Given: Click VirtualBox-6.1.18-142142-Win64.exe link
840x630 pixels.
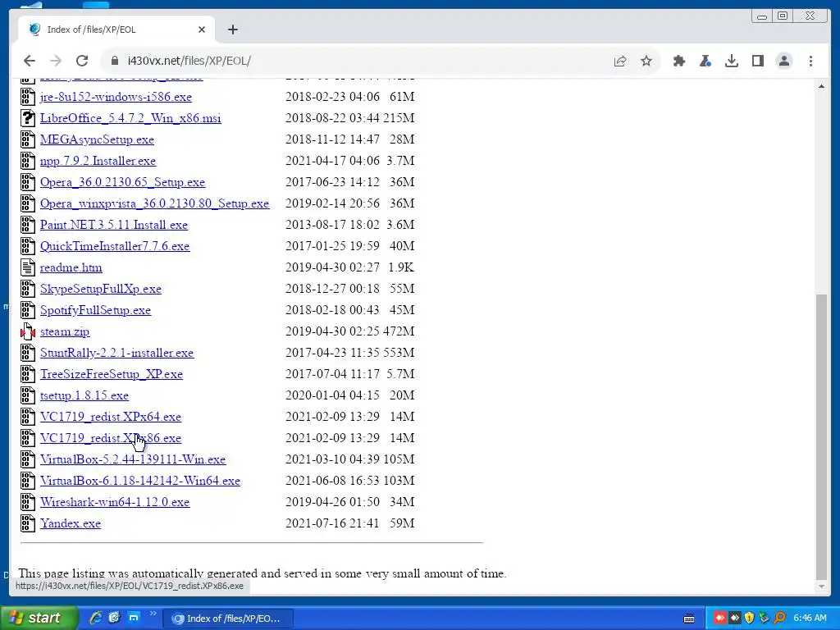Looking at the screenshot, I should click(x=139, y=481).
